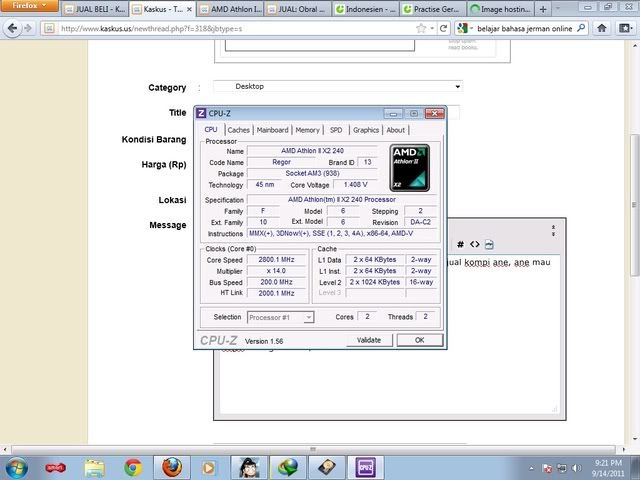Bookmark this page with the star icon
The image size is (640, 480).
420,28
